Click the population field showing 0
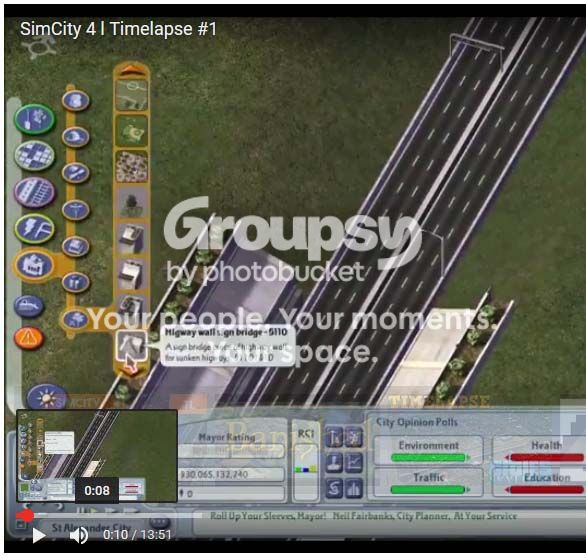Viewport: 586px width, 560px height. click(231, 494)
